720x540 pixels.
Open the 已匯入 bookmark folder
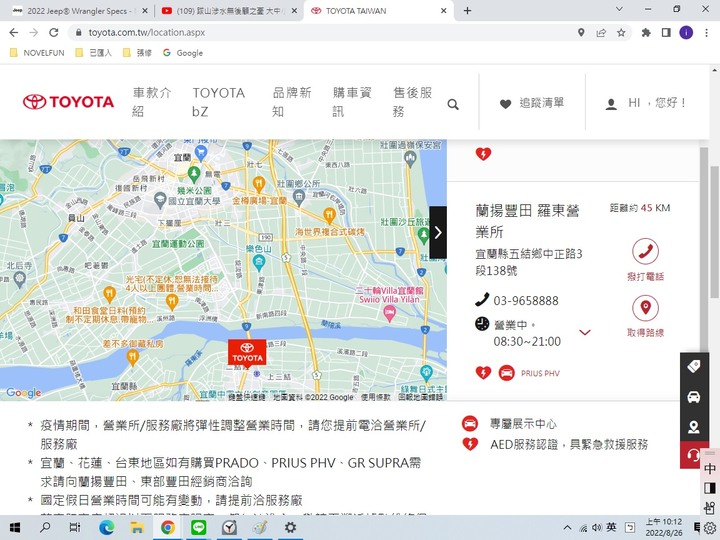click(94, 53)
